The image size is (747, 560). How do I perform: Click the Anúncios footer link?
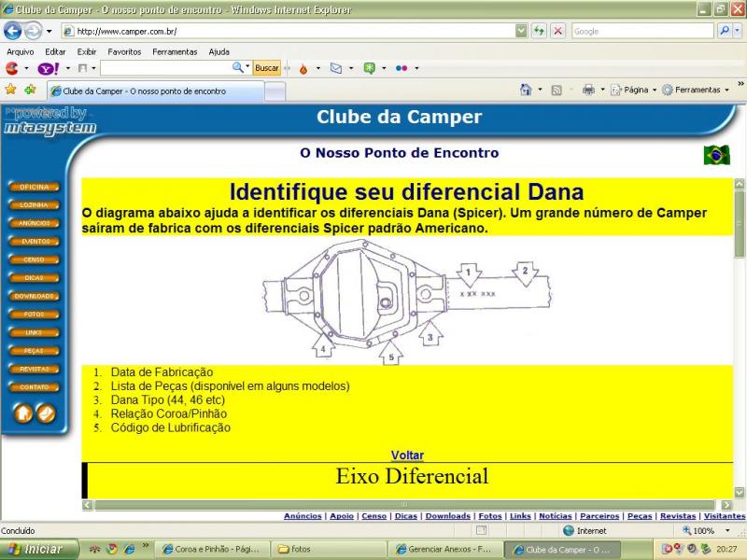303,516
